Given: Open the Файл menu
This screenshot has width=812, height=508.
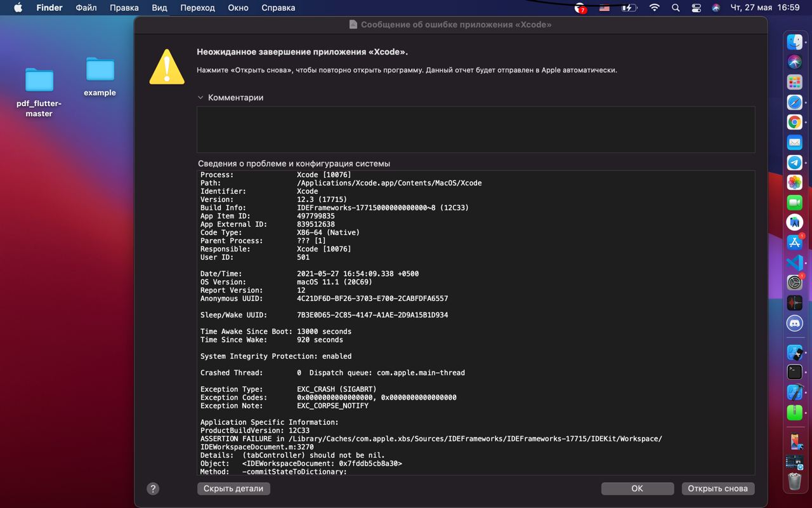Looking at the screenshot, I should [x=86, y=8].
